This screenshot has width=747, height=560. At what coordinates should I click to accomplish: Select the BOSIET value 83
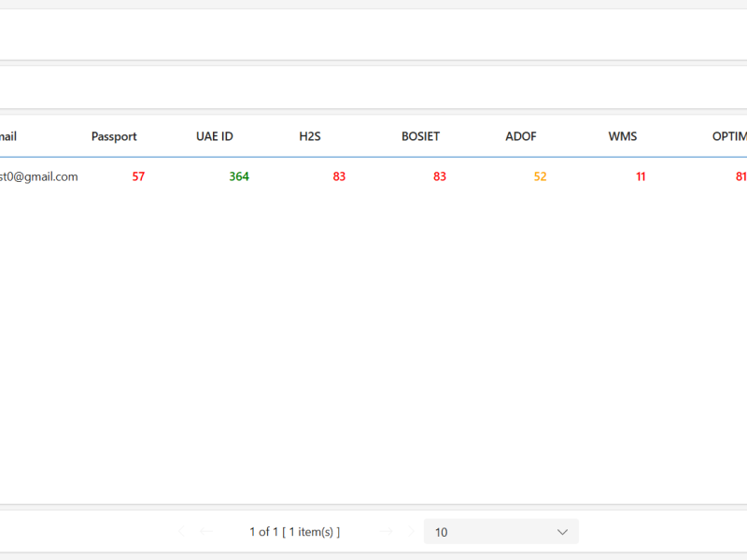click(440, 176)
